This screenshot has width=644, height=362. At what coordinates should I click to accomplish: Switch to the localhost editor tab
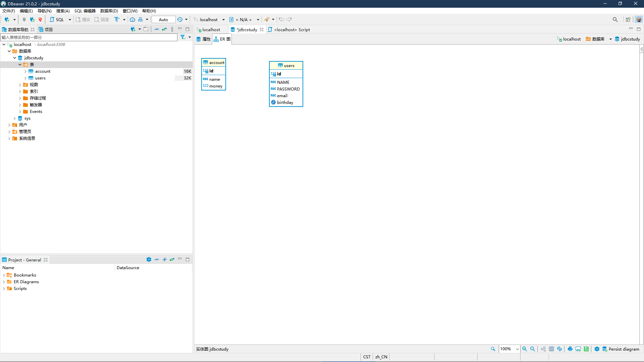[x=209, y=29]
